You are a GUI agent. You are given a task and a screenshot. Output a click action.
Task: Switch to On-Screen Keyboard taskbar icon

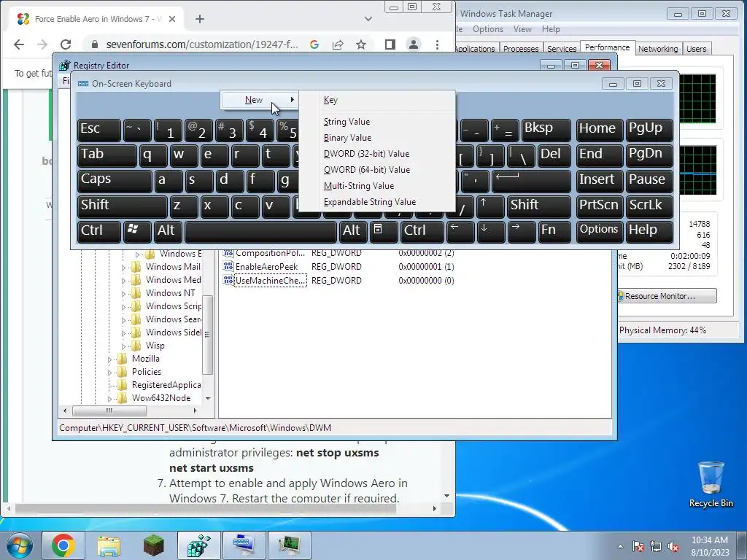click(x=244, y=545)
